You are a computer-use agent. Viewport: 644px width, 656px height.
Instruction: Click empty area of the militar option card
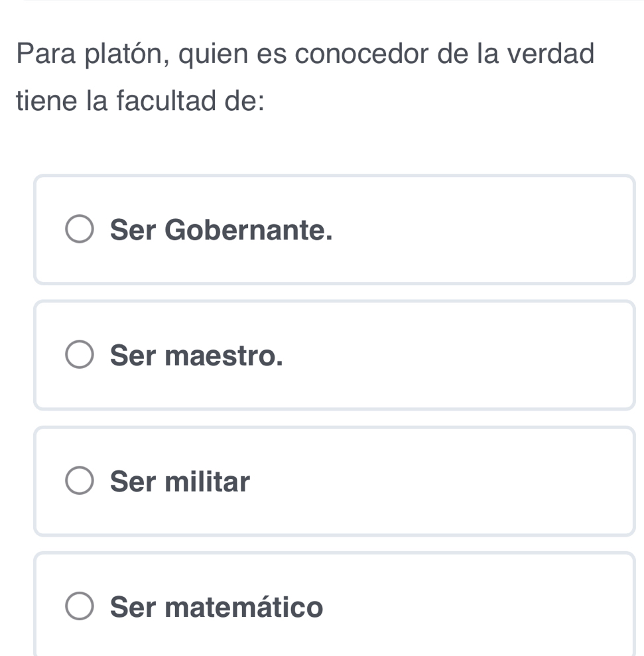451,481
